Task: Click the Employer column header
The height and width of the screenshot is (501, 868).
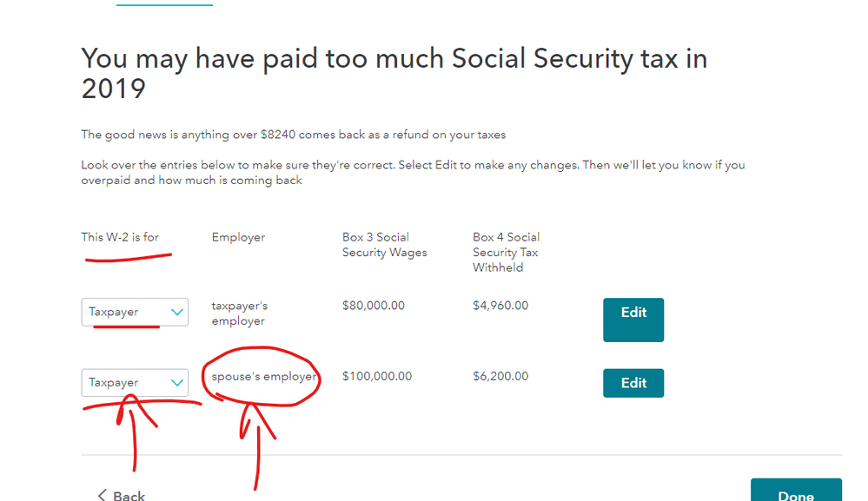Action: click(238, 237)
